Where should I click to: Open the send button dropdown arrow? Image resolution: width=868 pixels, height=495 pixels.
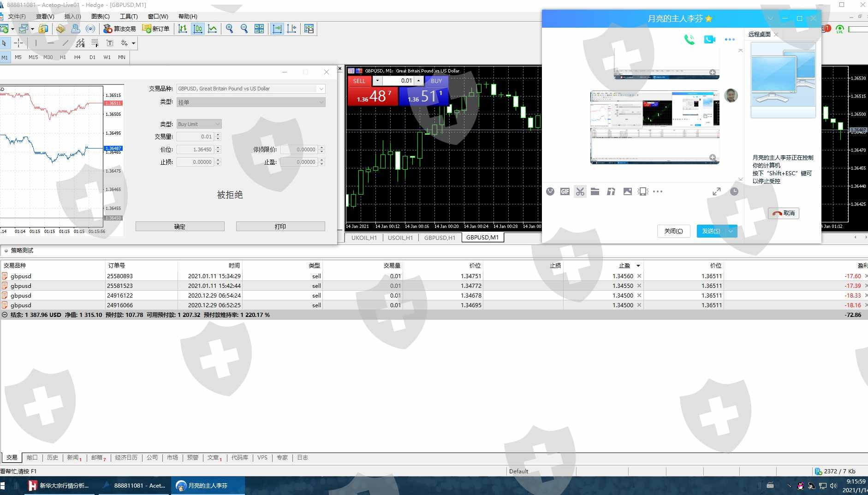(731, 231)
